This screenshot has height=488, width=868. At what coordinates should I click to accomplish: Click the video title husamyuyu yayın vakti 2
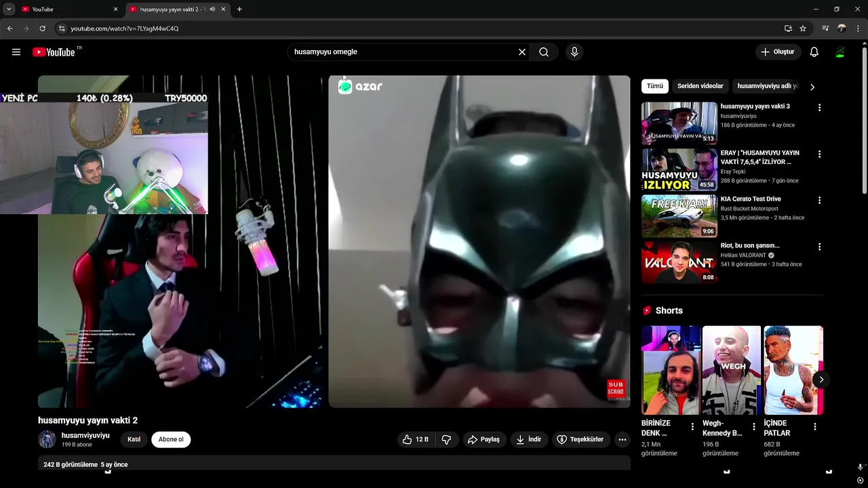pos(87,420)
